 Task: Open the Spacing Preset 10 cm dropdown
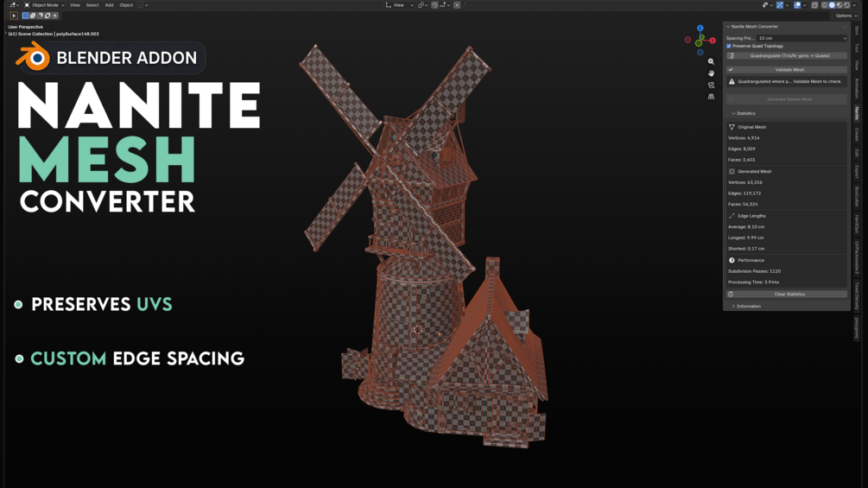pos(802,38)
